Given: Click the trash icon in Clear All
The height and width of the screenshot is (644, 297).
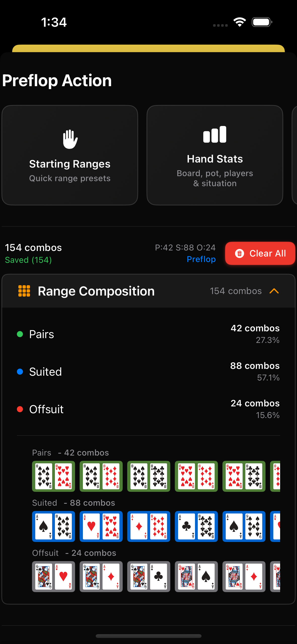Looking at the screenshot, I should [239, 253].
